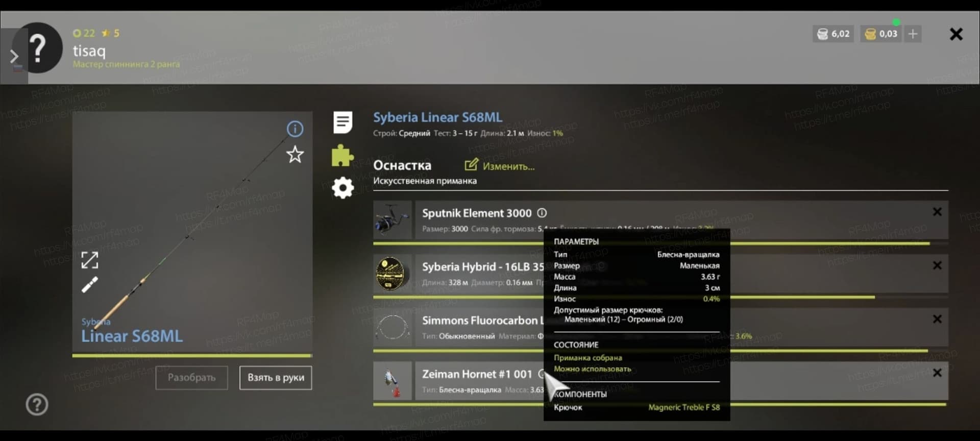Click Zeiman Hornet #1 001 name

tap(477, 374)
